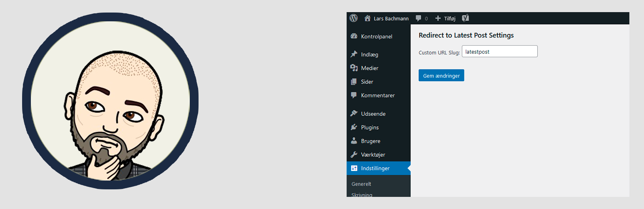Click the Custom URL Slug text field
This screenshot has width=644, height=209.
[499, 51]
